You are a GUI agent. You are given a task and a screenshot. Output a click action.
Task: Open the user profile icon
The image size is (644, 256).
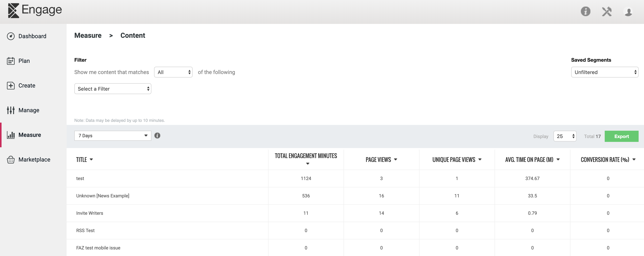pyautogui.click(x=628, y=12)
